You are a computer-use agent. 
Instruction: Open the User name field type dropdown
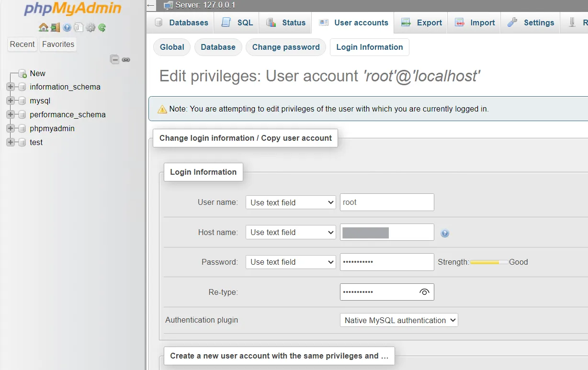click(x=290, y=202)
